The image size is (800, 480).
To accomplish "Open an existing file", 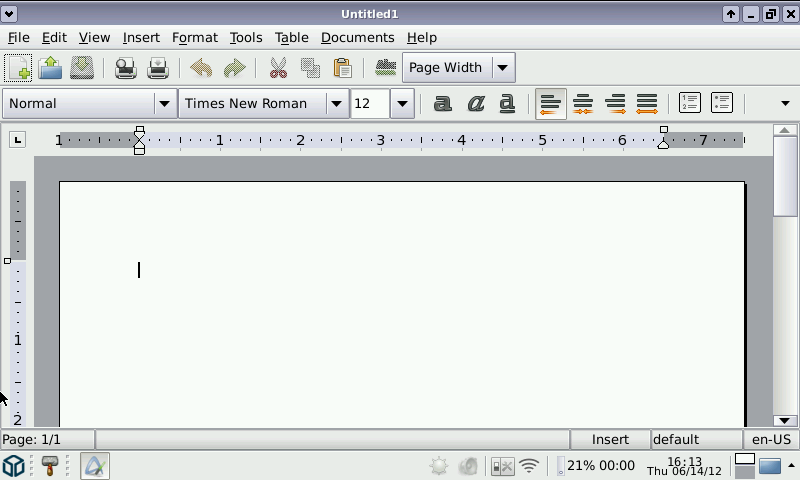I will pyautogui.click(x=50, y=68).
